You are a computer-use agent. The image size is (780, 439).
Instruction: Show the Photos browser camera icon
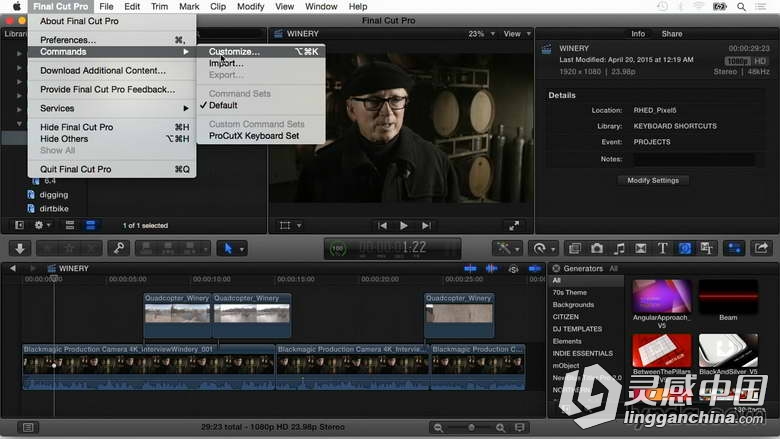(597, 248)
